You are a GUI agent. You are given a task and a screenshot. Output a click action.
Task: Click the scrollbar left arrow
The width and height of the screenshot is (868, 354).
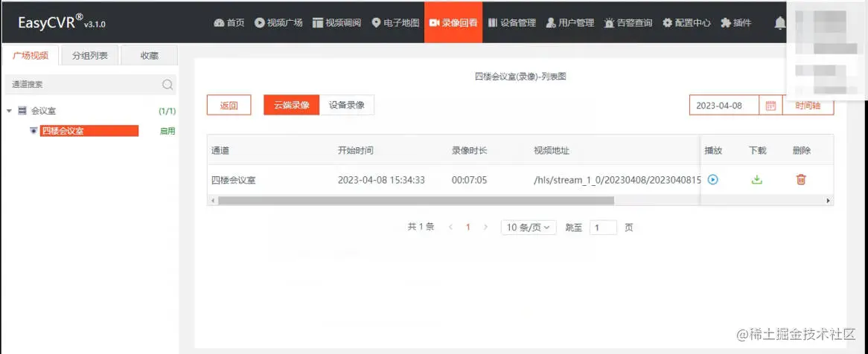coord(213,201)
